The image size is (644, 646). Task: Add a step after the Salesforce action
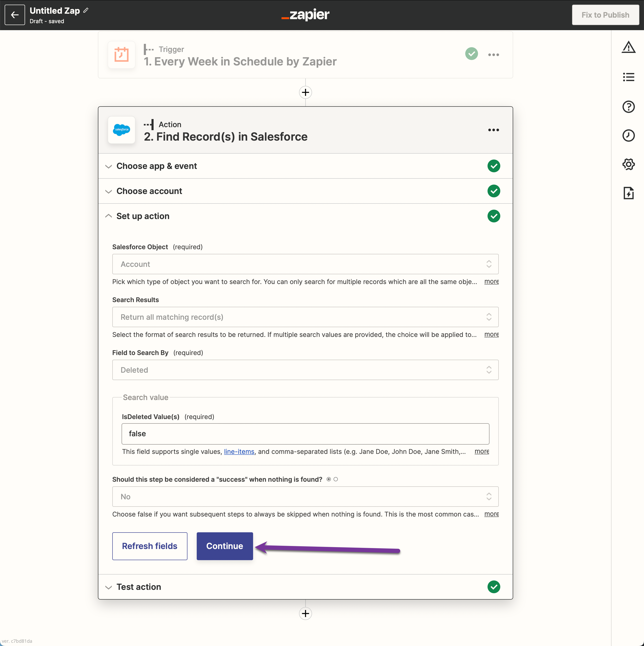[305, 613]
